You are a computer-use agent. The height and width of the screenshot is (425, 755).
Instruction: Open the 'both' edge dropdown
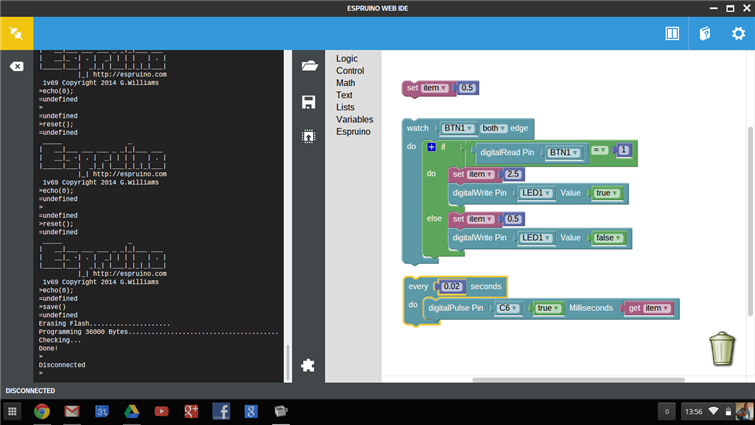[494, 129]
